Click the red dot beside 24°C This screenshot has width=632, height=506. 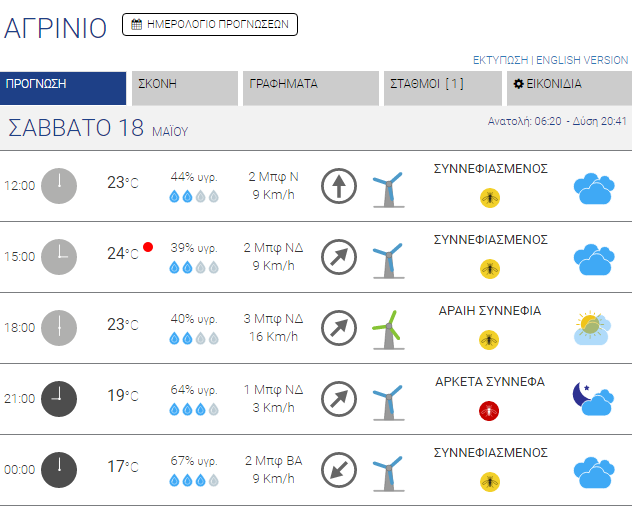point(148,246)
